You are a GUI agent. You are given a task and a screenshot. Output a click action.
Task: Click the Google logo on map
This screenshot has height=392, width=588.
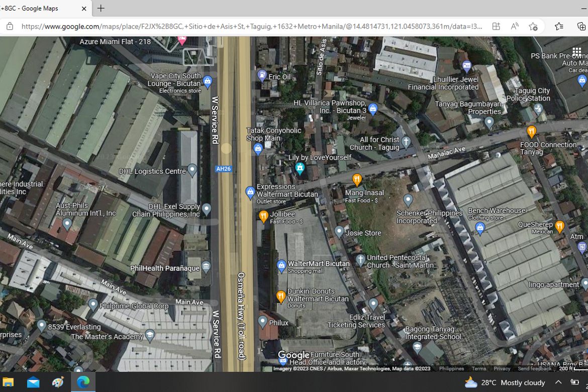point(293,355)
